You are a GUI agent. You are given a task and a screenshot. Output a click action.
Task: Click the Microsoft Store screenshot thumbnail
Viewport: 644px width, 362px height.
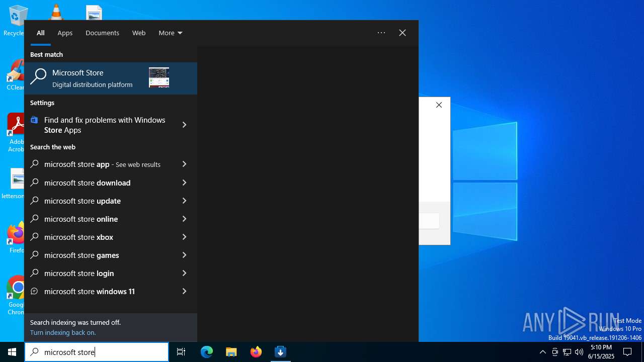[159, 77]
